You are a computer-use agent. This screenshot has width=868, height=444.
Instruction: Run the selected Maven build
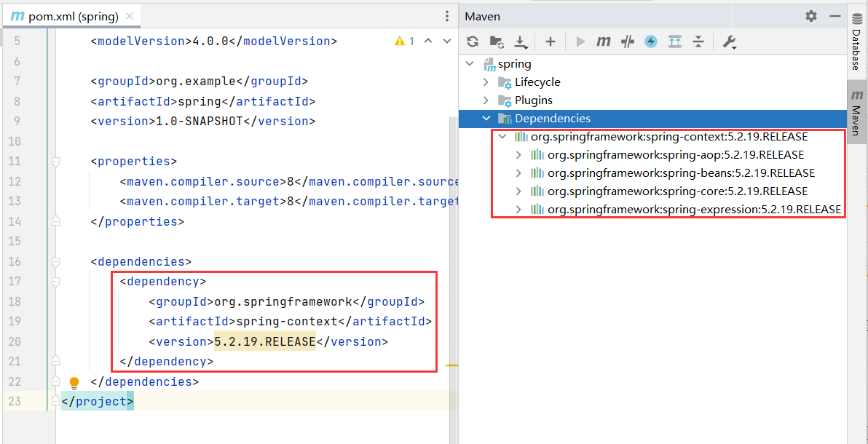tap(580, 41)
